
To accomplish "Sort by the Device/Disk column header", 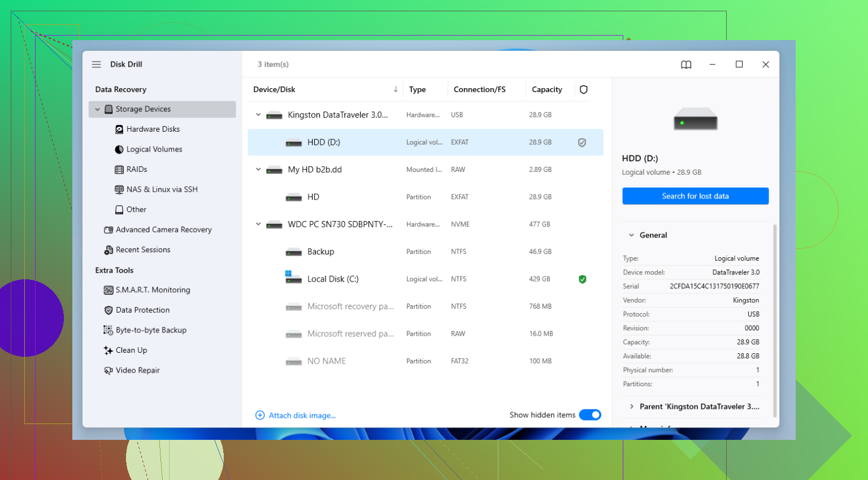I will tap(274, 89).
